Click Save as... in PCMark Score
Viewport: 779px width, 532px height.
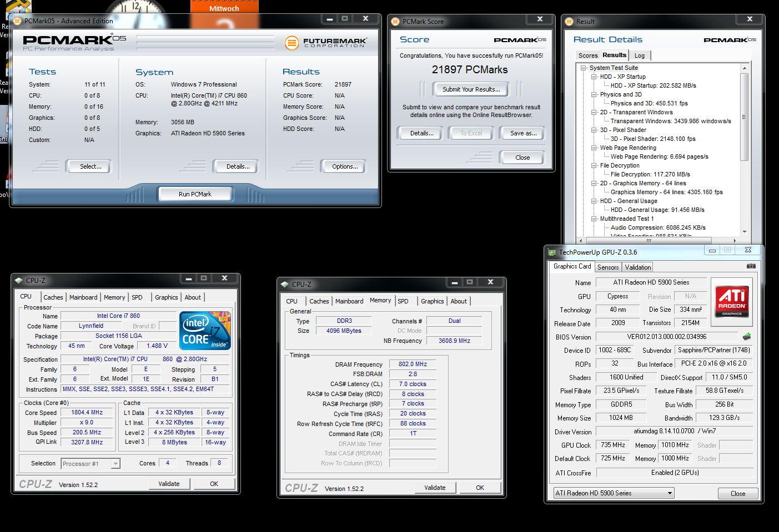[523, 133]
